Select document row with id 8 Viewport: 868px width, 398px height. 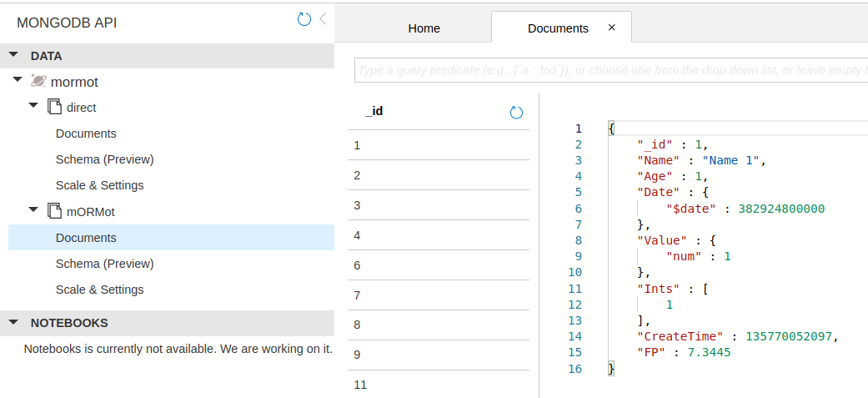click(439, 325)
